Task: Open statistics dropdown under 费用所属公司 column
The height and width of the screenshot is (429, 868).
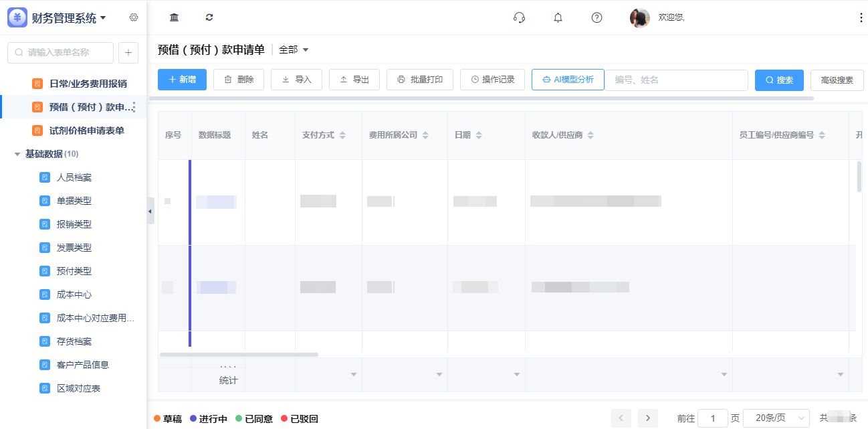Action: [439, 375]
